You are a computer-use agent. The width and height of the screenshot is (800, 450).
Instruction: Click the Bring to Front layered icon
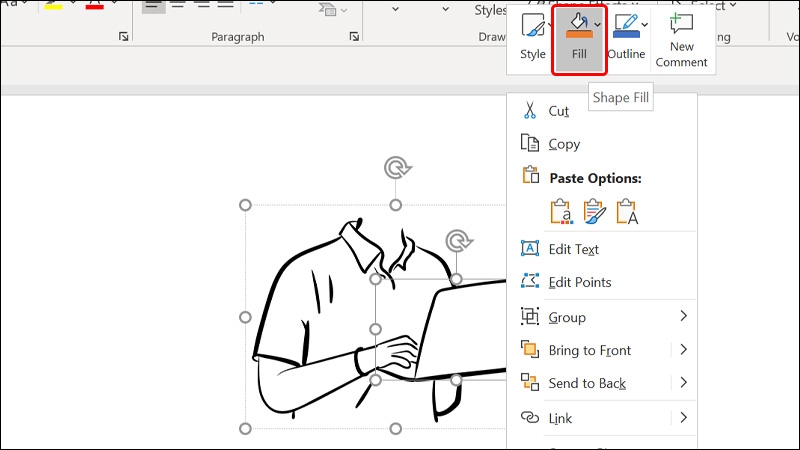(x=530, y=349)
